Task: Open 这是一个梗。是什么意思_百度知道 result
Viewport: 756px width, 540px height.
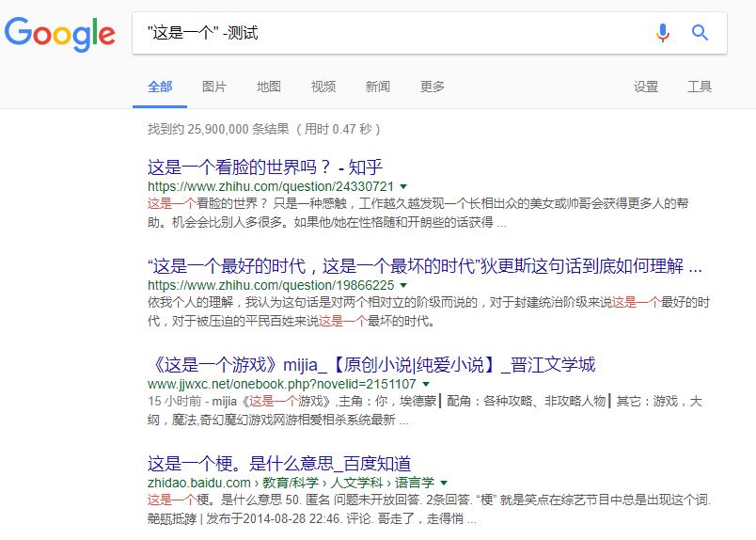Action: point(279,464)
